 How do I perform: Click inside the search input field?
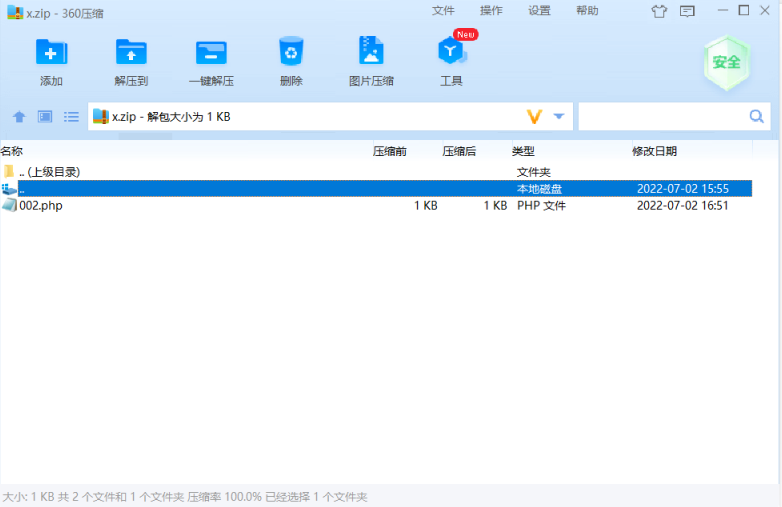[662, 117]
